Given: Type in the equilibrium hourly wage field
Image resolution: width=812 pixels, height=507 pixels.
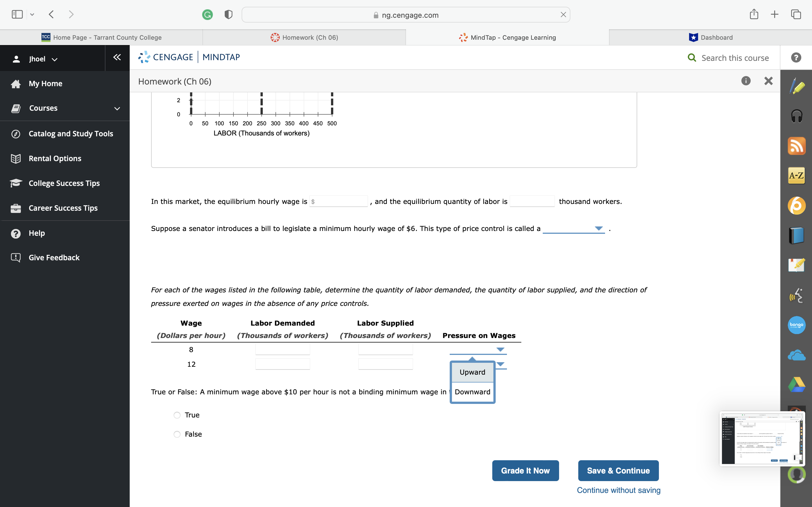Looking at the screenshot, I should pos(339,201).
